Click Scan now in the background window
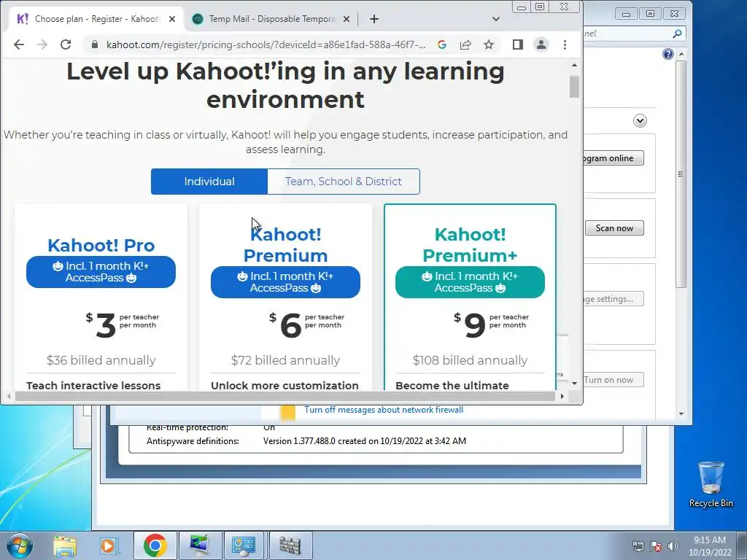The image size is (747, 560). (x=614, y=228)
